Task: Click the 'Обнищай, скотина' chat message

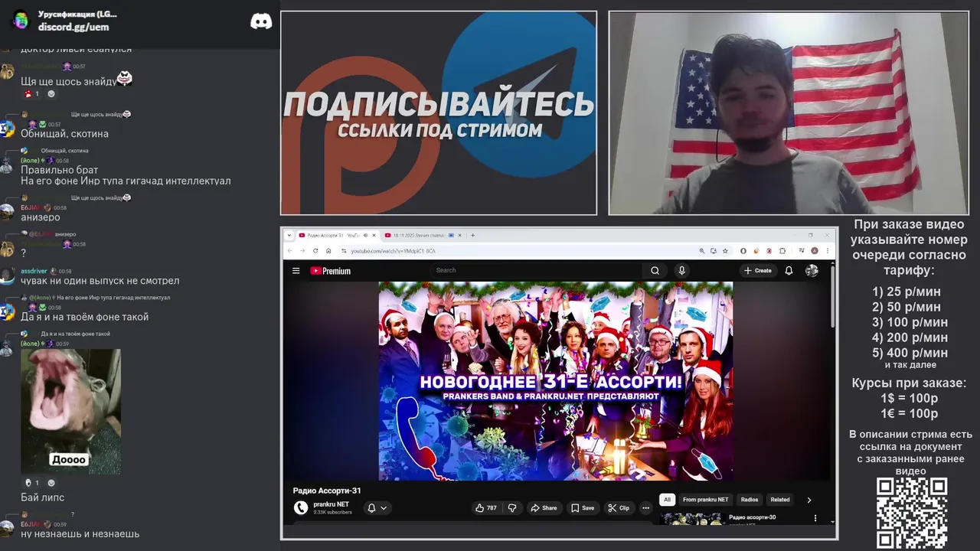Action: [64, 134]
